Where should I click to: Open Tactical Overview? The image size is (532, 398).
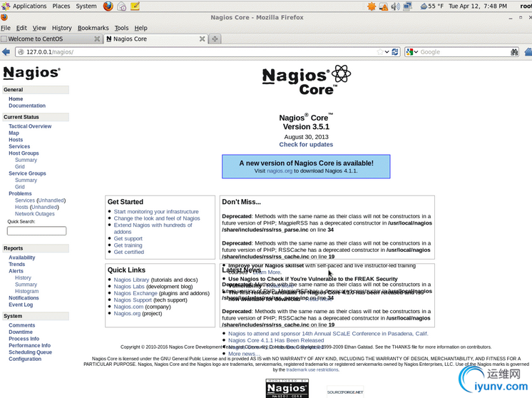click(30, 126)
